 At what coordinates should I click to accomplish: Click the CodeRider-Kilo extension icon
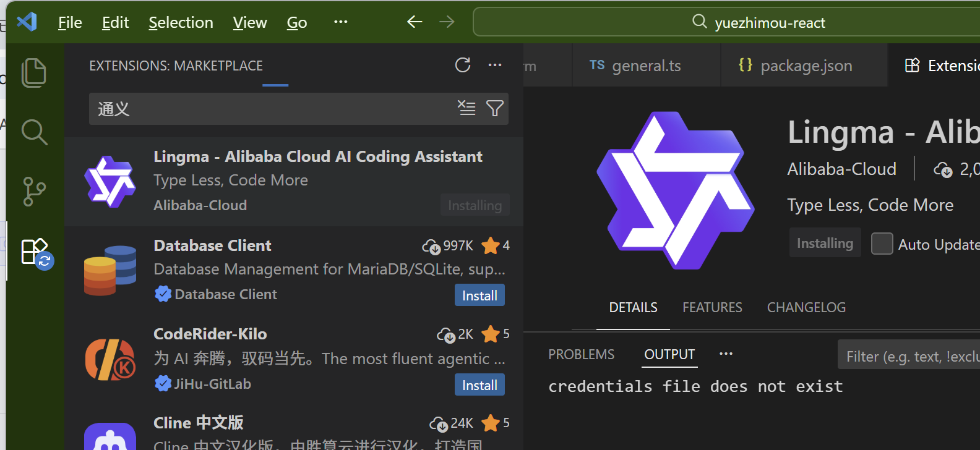coord(110,359)
